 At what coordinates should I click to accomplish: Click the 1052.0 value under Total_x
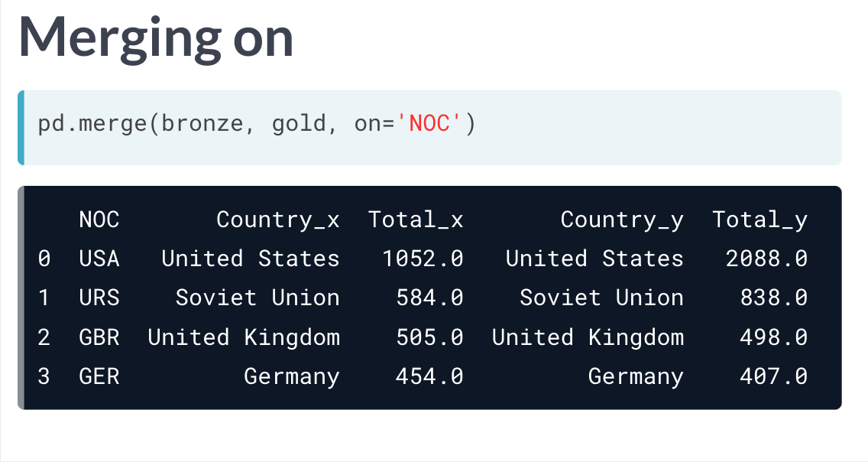pos(423,259)
